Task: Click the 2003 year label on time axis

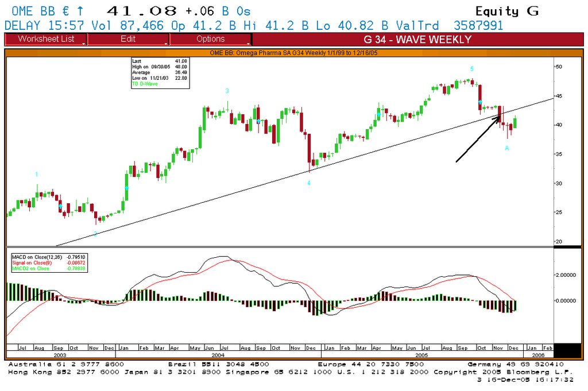Action: tap(60, 355)
